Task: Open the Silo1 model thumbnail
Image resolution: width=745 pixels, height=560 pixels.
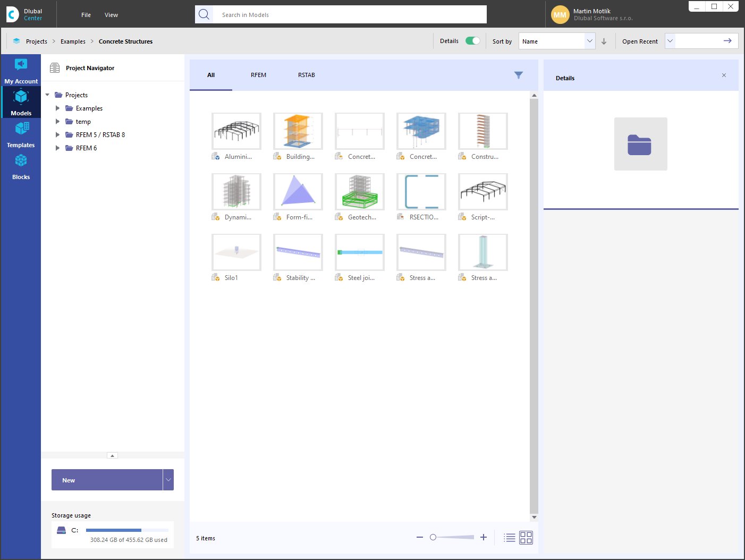Action: [236, 252]
